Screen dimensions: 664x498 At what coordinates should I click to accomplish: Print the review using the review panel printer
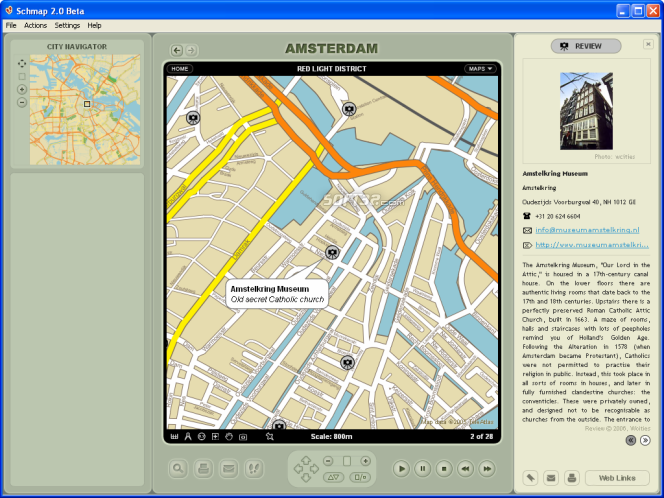pyautogui.click(x=572, y=478)
